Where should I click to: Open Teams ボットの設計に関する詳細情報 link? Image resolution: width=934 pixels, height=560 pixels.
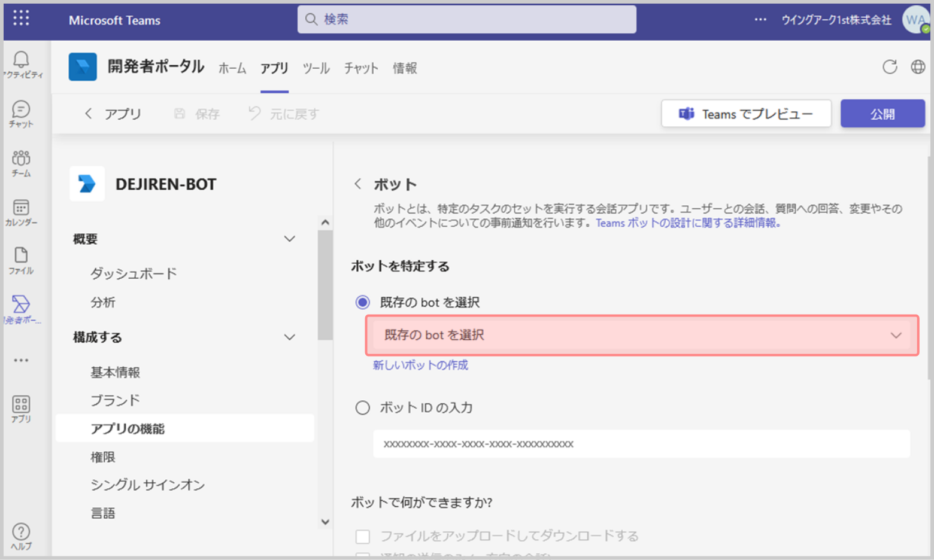pos(688,223)
